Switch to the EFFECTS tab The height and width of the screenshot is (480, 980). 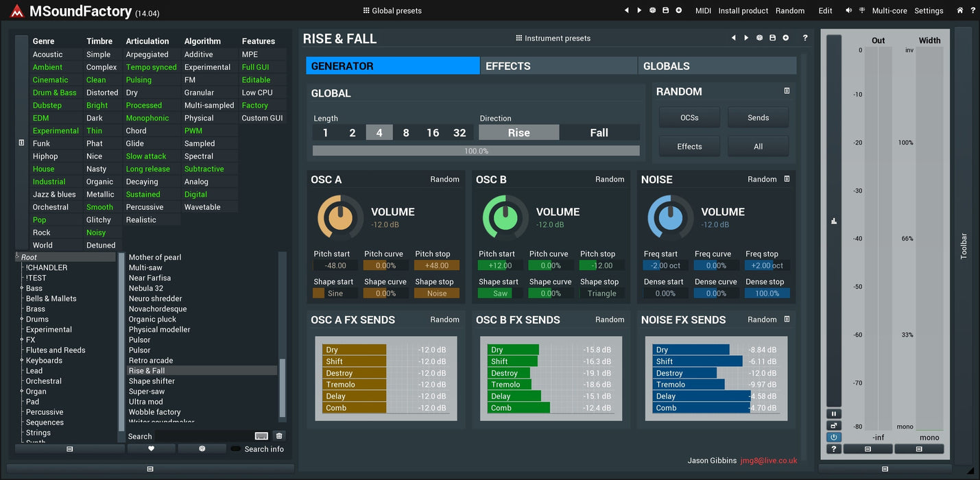(558, 66)
